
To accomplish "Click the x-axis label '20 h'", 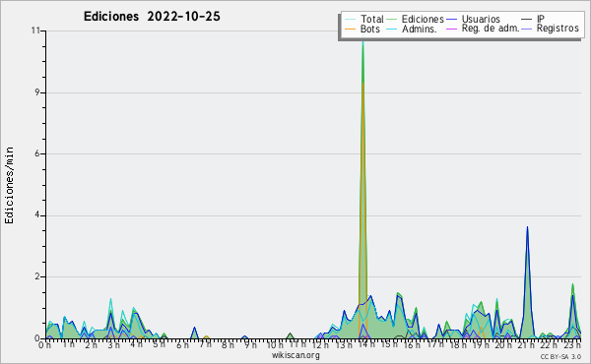I will coord(503,344).
